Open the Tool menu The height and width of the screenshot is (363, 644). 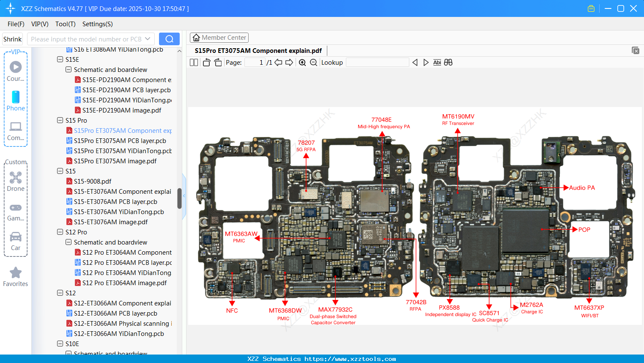(65, 24)
